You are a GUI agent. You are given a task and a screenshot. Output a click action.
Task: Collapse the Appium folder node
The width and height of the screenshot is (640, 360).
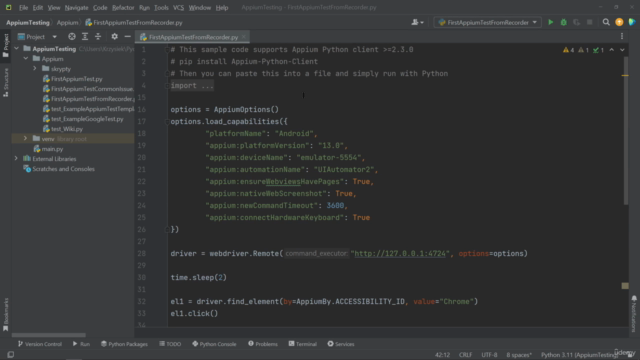(x=26, y=59)
